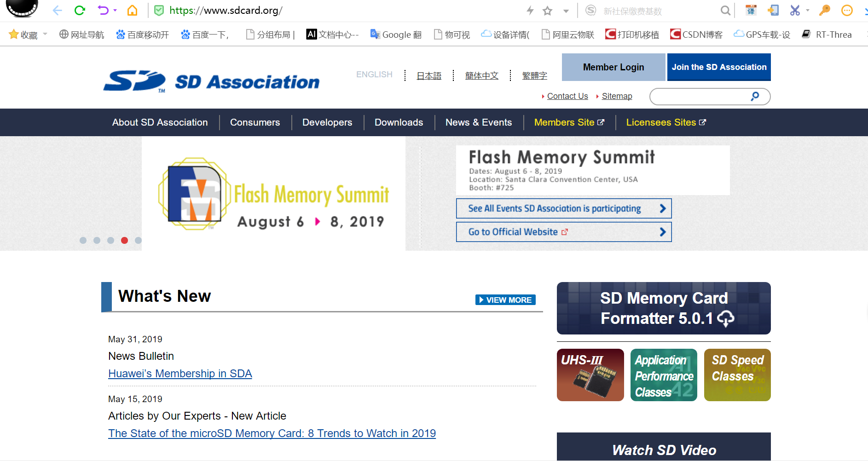Open the 百度移动开 bookmark
The image size is (868, 461).
[x=142, y=35]
